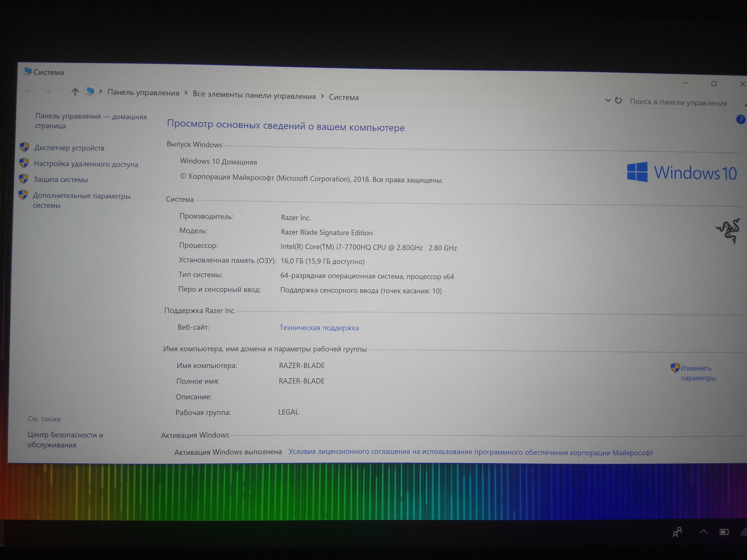Expand chevron before Панель управления breadcrumb
747x560 pixels.
101,92
